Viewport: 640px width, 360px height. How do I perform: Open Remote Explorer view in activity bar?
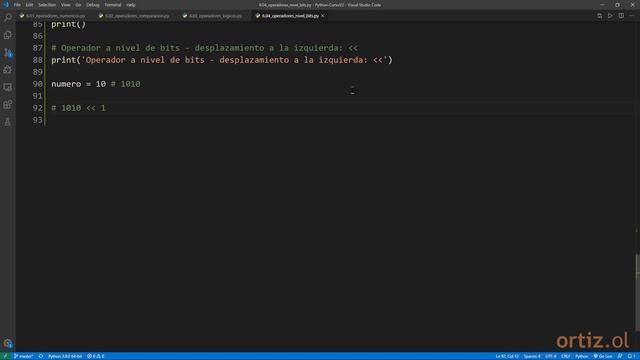pyautogui.click(x=8, y=87)
